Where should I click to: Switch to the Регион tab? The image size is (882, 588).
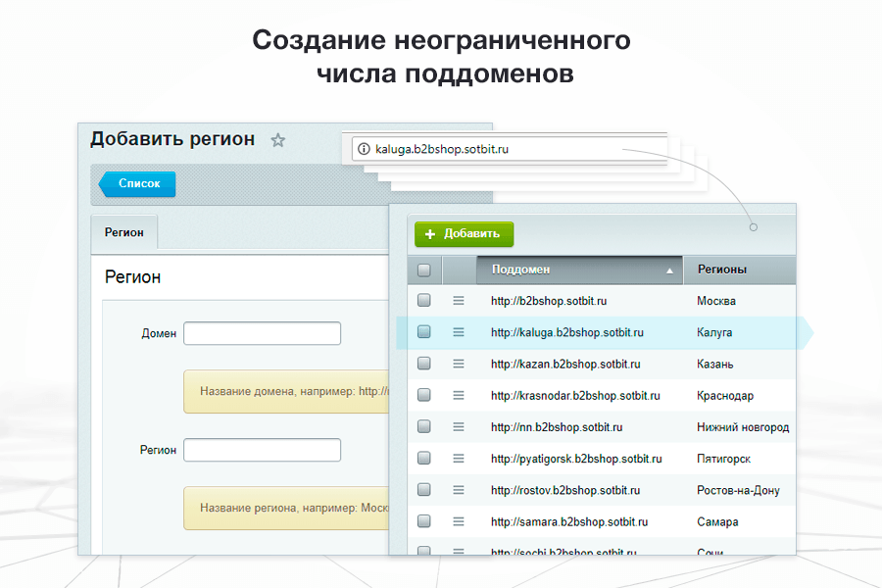point(124,232)
